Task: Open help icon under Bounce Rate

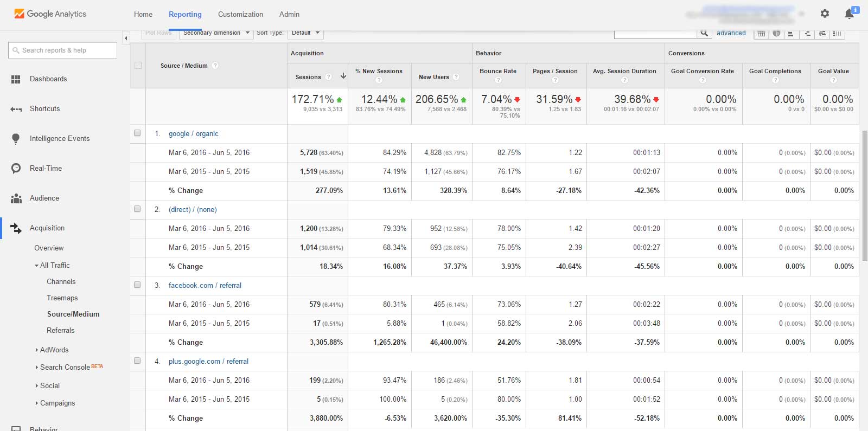Action: click(498, 80)
